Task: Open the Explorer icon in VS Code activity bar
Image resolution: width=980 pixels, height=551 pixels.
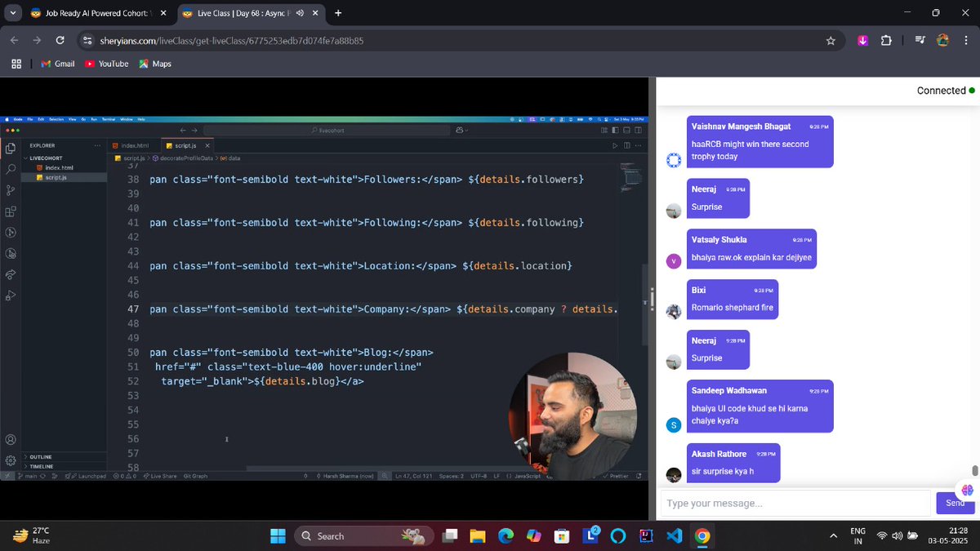Action: (11, 148)
